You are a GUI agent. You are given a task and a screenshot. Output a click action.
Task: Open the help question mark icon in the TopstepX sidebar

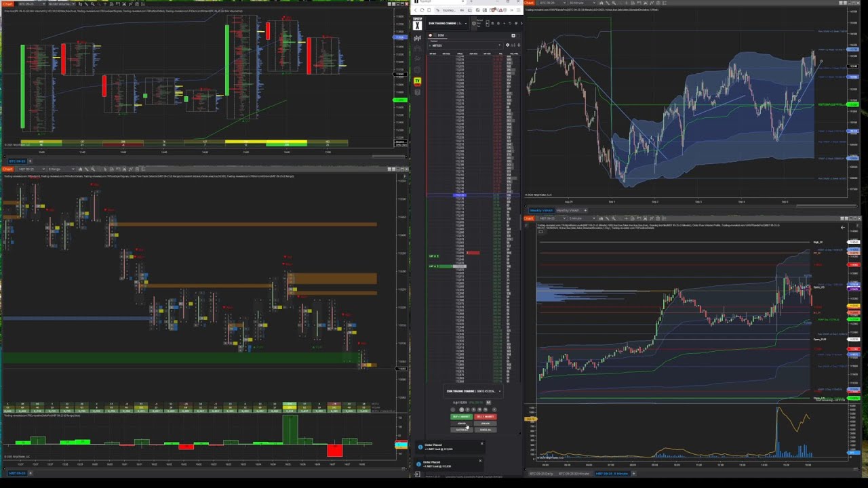click(418, 92)
